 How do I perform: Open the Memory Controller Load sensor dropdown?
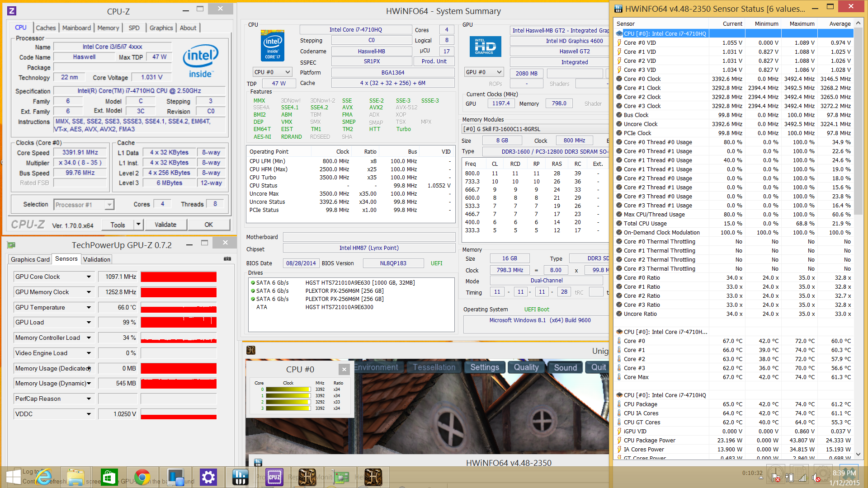coord(89,338)
